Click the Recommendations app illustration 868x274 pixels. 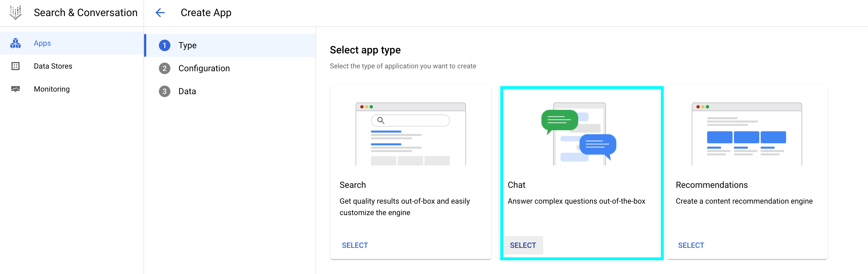click(746, 134)
